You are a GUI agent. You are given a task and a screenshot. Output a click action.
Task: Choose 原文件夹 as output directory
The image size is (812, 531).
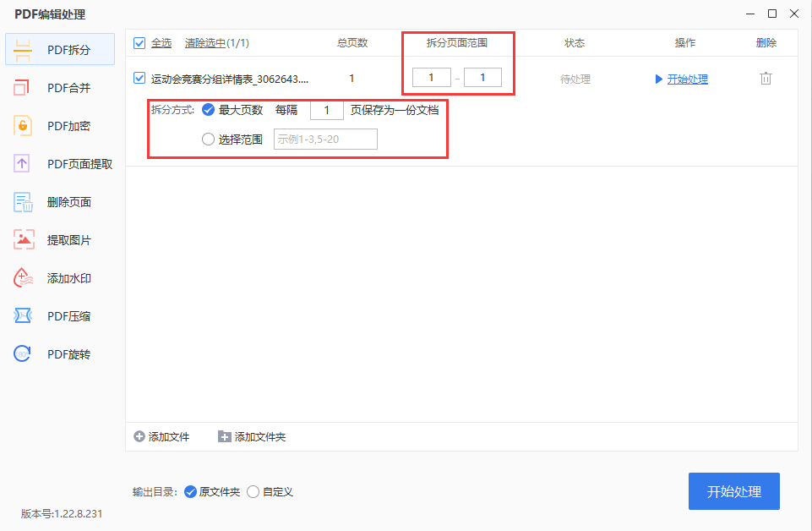click(191, 491)
